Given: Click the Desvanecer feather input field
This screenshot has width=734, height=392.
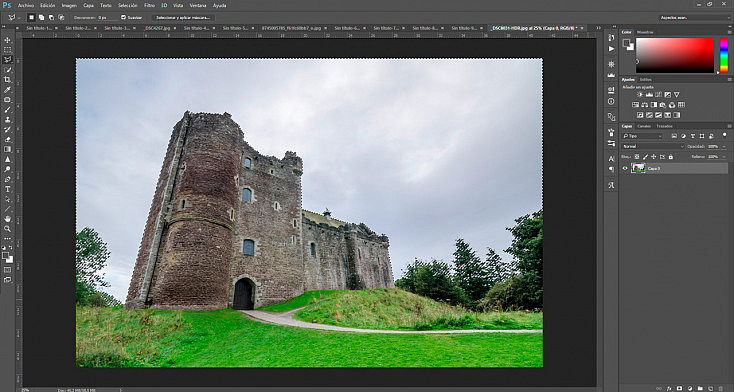Looking at the screenshot, I should (x=107, y=17).
